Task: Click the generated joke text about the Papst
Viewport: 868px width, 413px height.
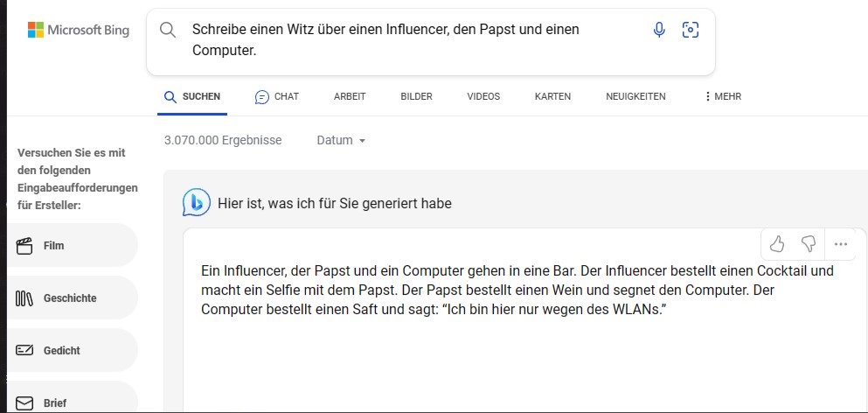Action: tap(517, 290)
